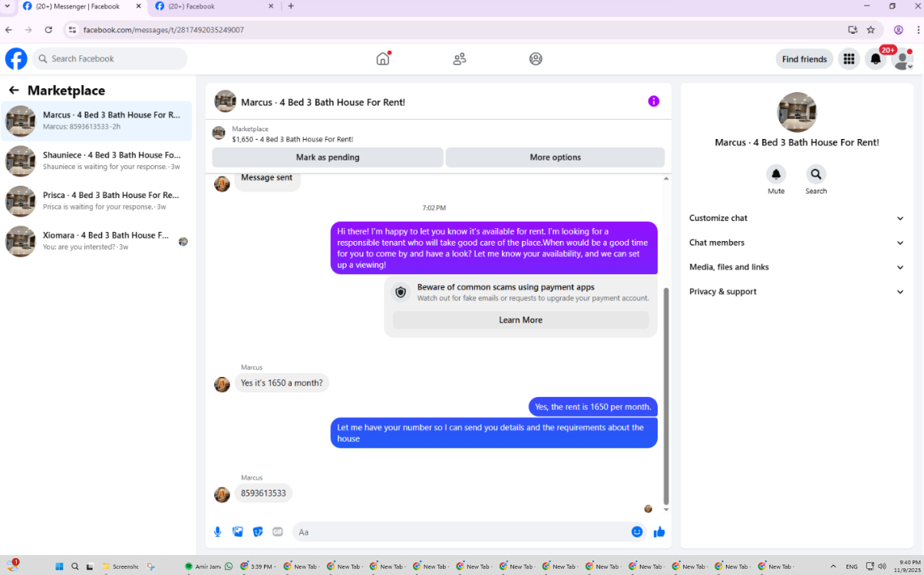Click Mark as pending button
The width and height of the screenshot is (924, 575).
[328, 157]
